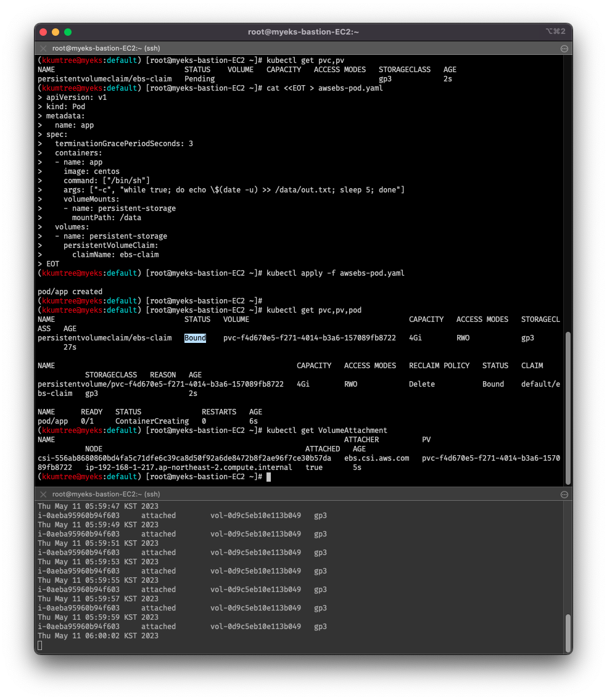Click the timestamp 'Thu May 11 05:59:47 KST 2023'

[98, 506]
